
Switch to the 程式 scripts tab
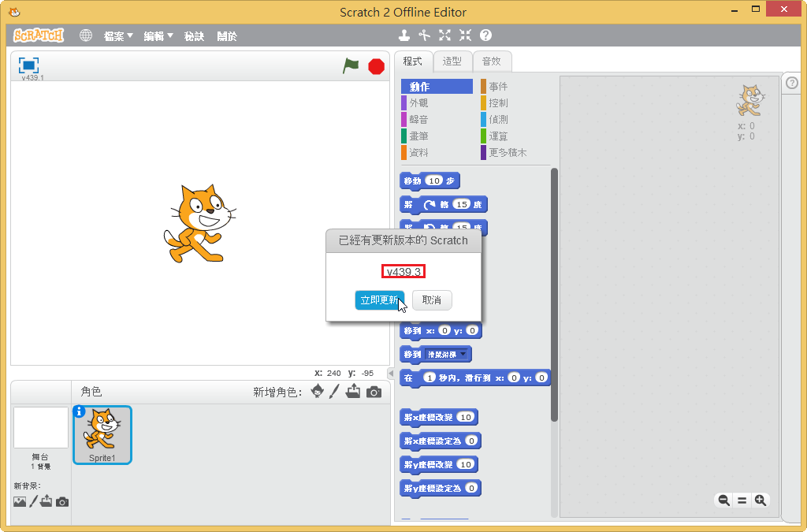[x=413, y=61]
